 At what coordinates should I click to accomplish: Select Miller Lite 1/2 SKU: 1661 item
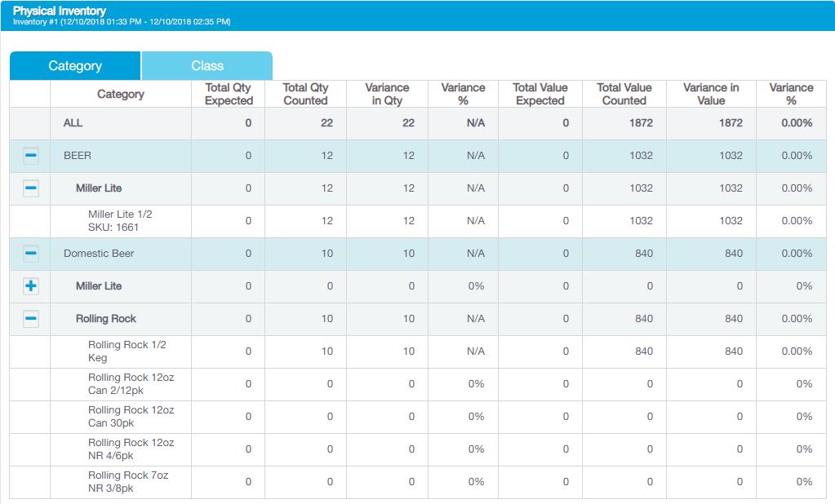(x=120, y=221)
